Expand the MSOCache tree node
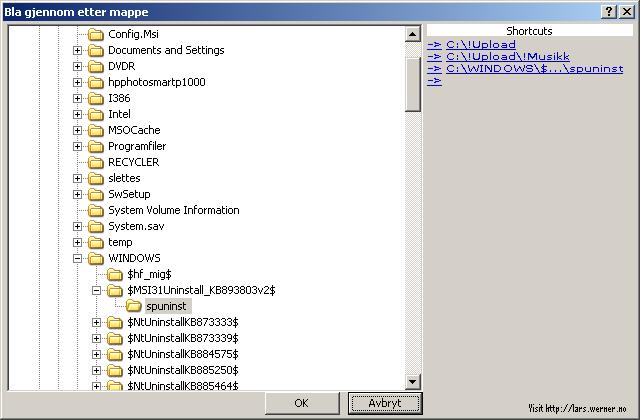Viewport: 640px width, 420px height. pos(77,130)
